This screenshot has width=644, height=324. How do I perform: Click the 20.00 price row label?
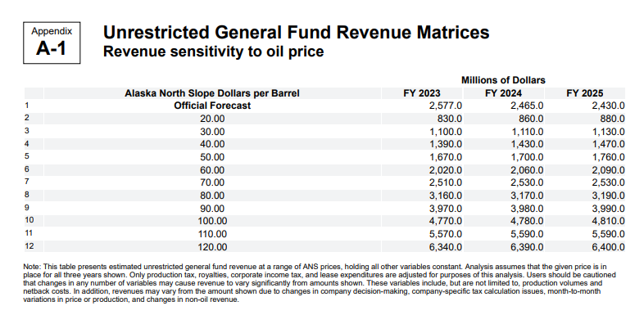click(212, 119)
